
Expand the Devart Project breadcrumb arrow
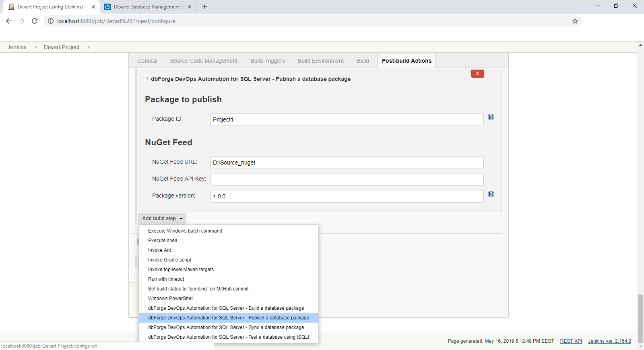tap(89, 47)
